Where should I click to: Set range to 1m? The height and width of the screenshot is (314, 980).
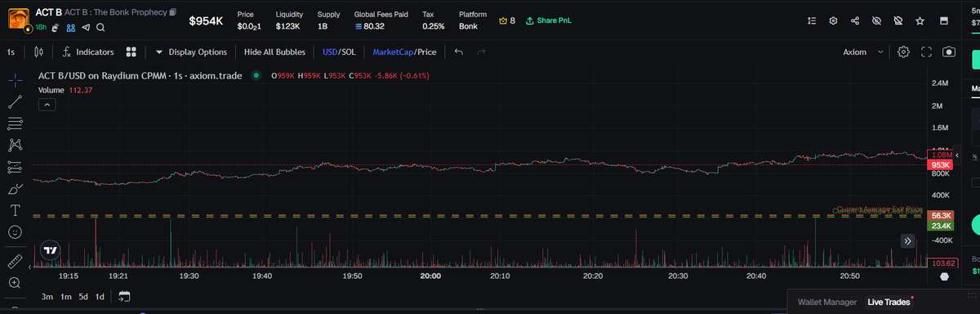(65, 297)
